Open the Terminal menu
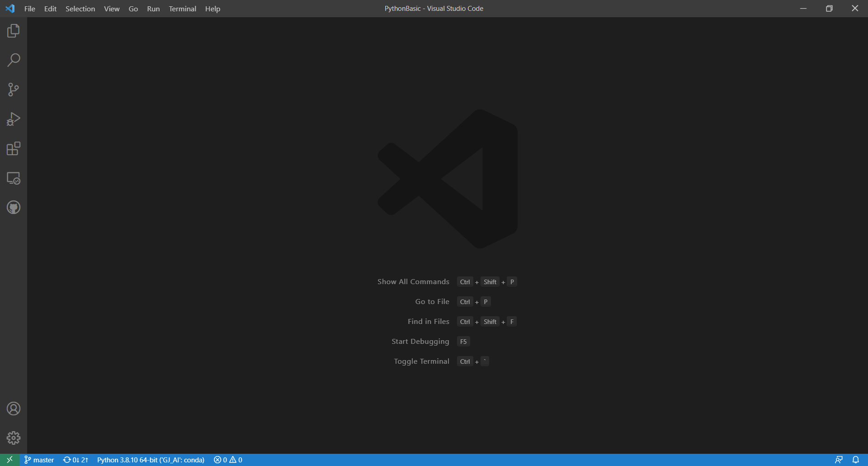 point(182,9)
